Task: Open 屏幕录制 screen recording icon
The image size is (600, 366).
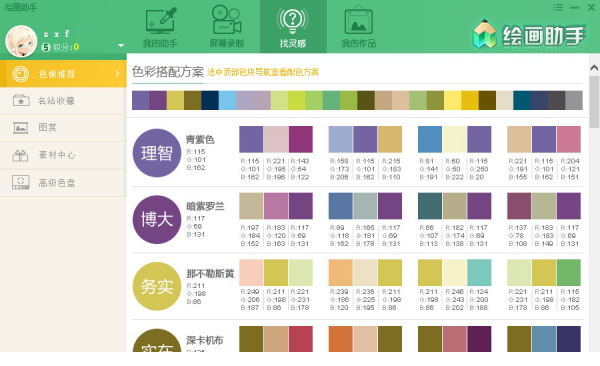Action: click(227, 20)
